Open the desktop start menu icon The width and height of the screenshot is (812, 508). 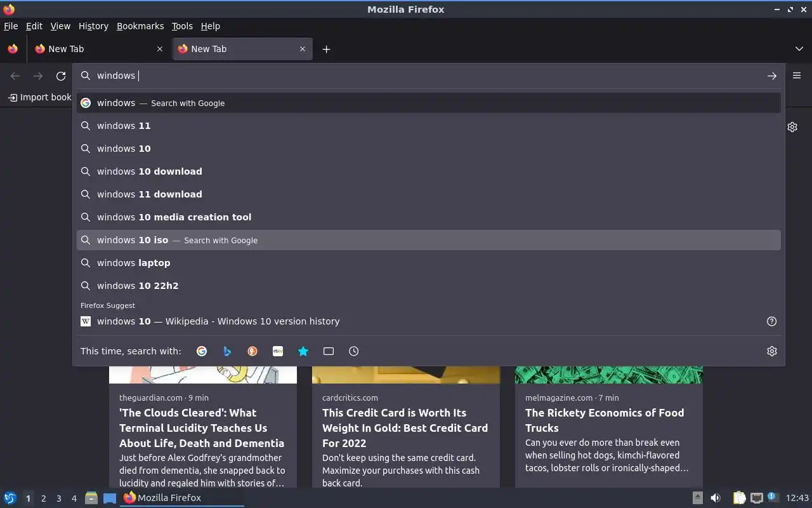[x=10, y=498]
